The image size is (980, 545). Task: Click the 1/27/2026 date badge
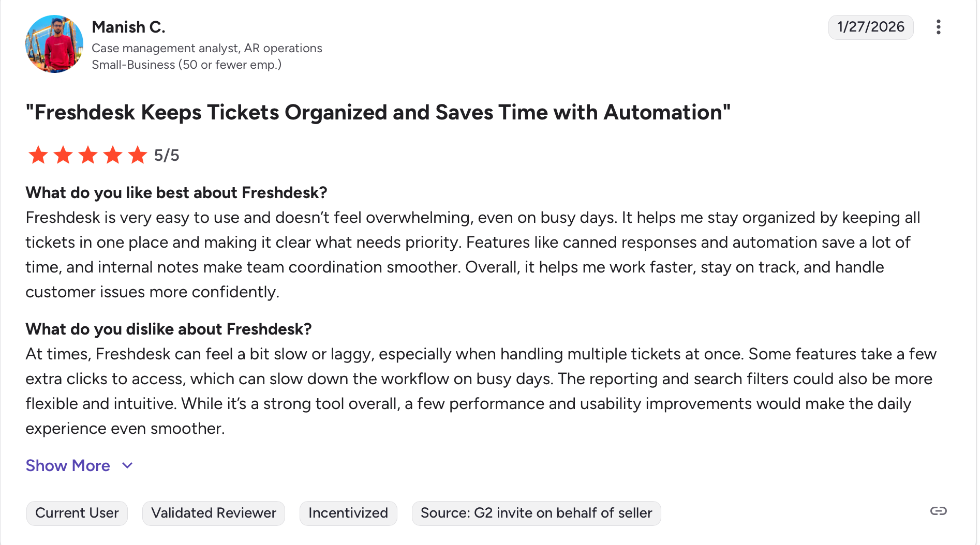(x=871, y=27)
